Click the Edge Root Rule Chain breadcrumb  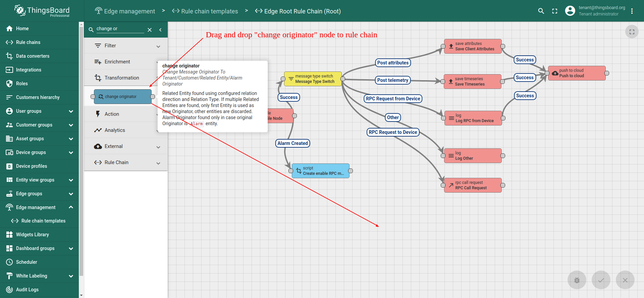coord(298,11)
